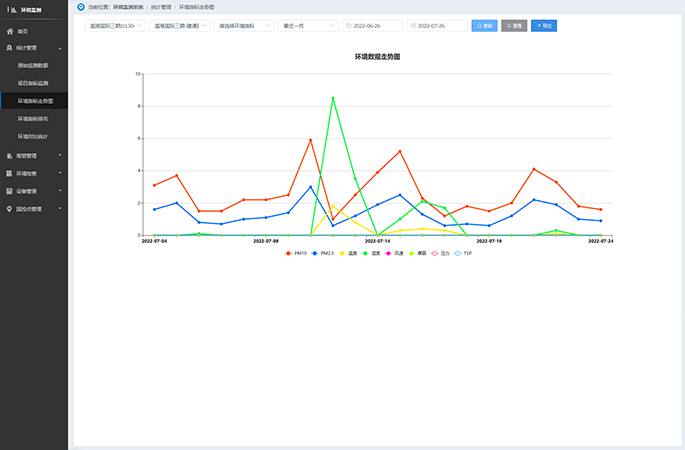Open the first project selection dropdown
The height and width of the screenshot is (450, 685).
pos(114,25)
